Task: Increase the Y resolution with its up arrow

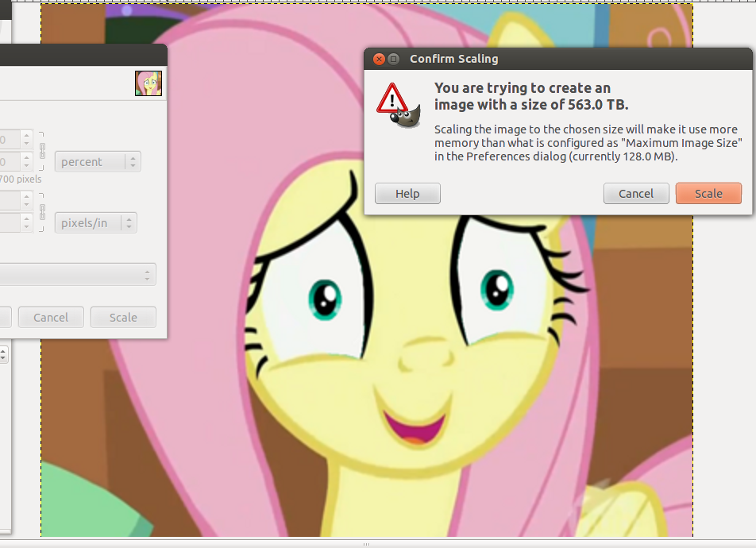Action: (26, 219)
